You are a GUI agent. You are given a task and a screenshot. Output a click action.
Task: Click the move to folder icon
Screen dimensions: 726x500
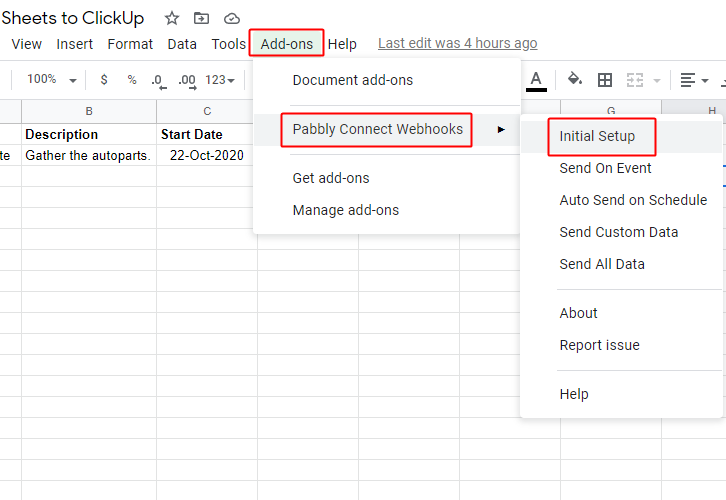click(201, 19)
